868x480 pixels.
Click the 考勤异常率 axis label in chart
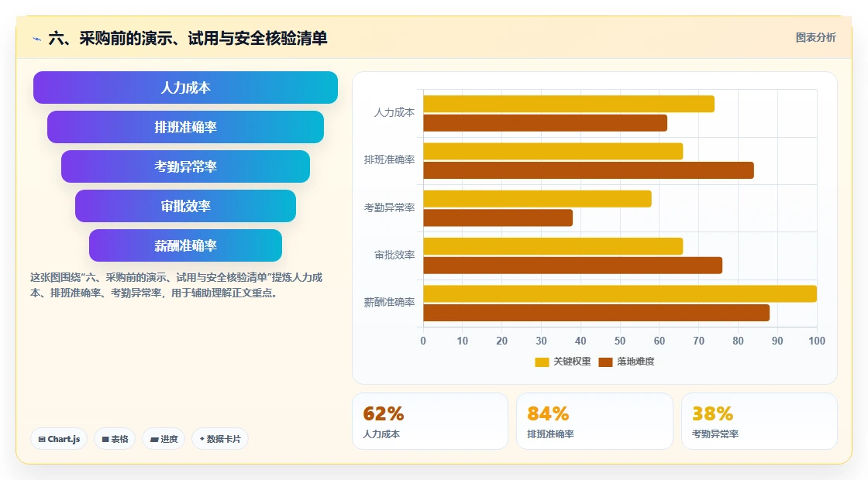click(x=389, y=208)
